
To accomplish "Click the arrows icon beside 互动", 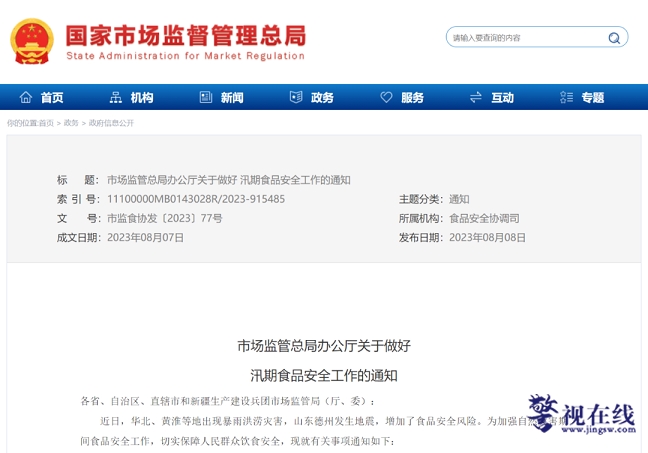I will [x=476, y=98].
